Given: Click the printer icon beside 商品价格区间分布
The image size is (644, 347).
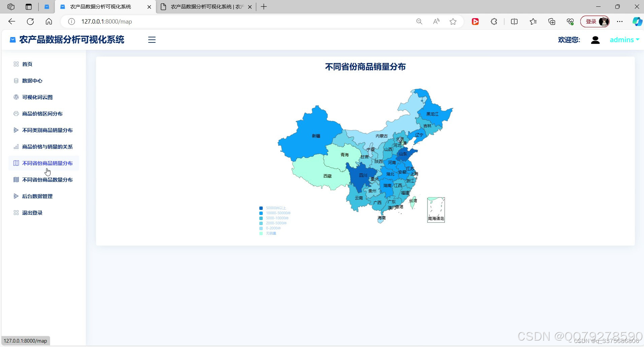Looking at the screenshot, I should pyautogui.click(x=16, y=114).
